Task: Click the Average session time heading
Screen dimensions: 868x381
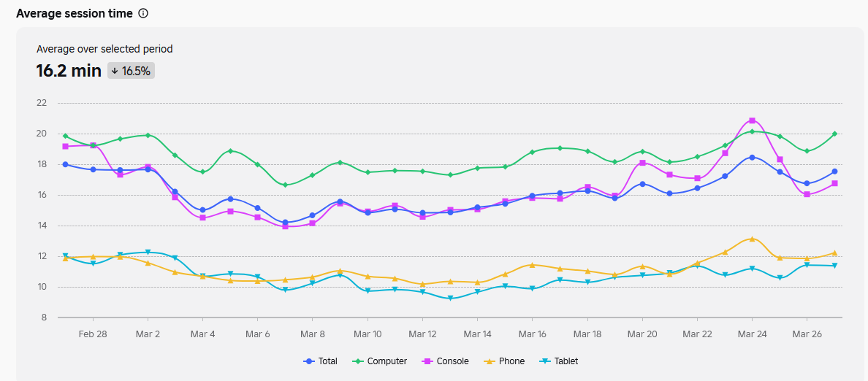Action: coord(75,14)
